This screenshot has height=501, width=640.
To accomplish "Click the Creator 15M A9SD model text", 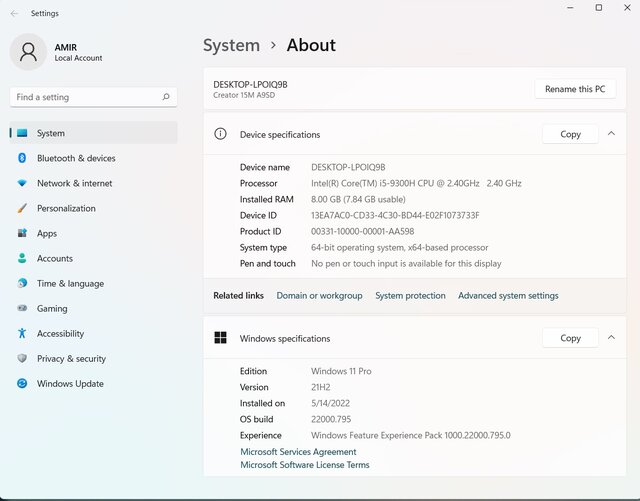I will 244,95.
